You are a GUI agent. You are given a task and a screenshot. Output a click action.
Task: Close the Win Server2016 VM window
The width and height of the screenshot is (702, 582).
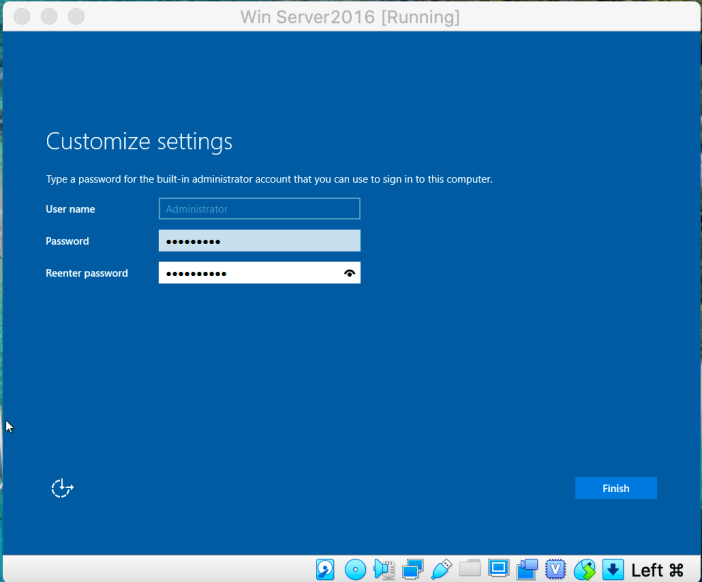[x=22, y=17]
